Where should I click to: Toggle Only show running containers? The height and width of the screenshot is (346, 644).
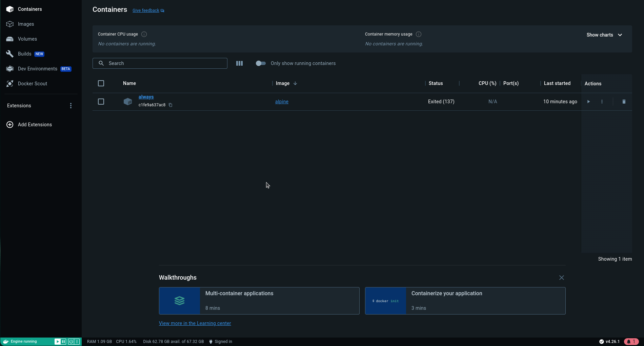tap(261, 63)
